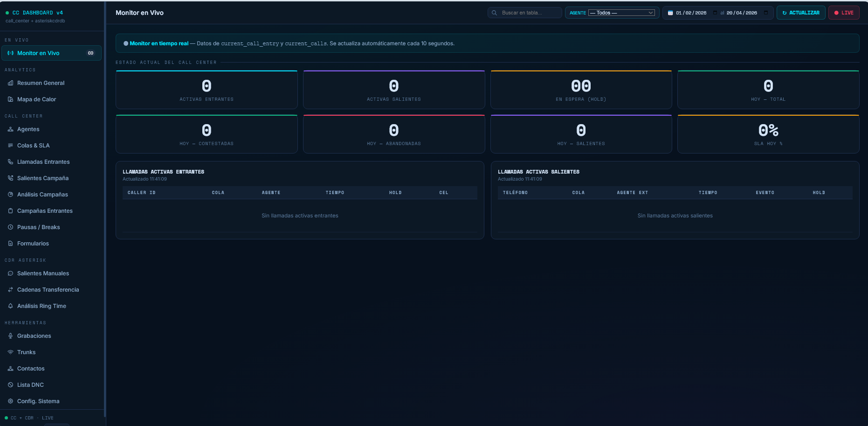Image resolution: width=868 pixels, height=426 pixels.
Task: Open the end date calendar picker
Action: tap(765, 13)
